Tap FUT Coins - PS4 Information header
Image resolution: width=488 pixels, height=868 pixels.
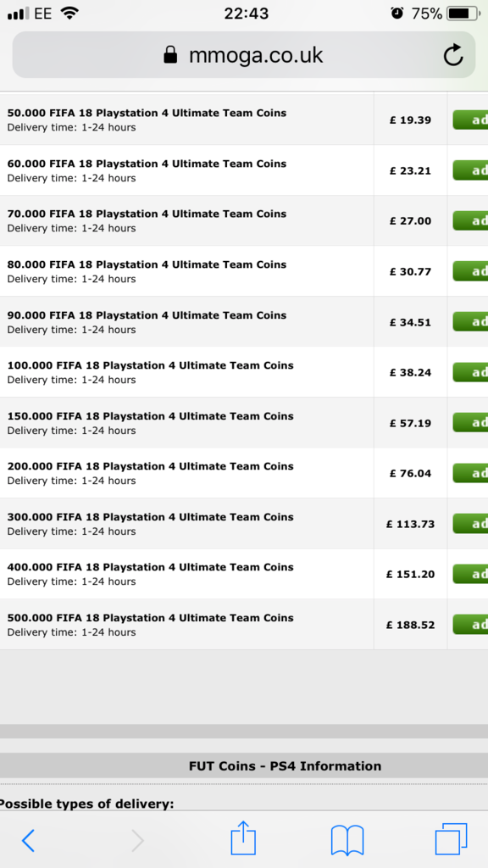pos(285,766)
